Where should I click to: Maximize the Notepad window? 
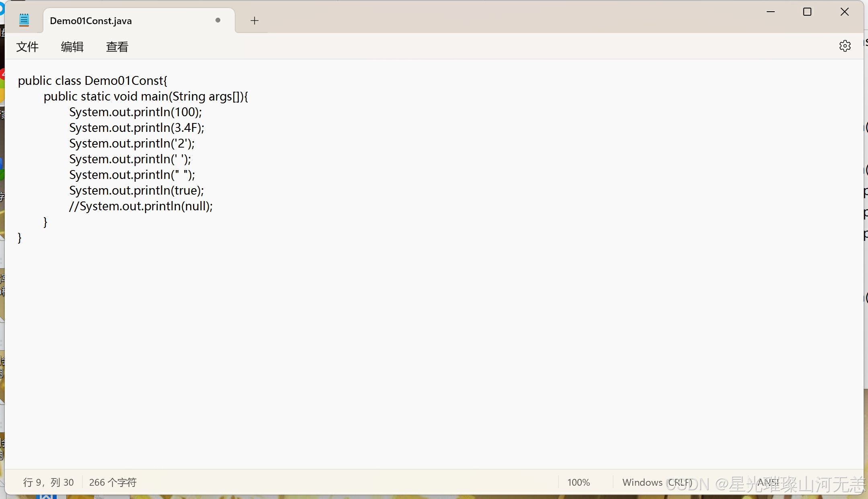[x=807, y=12]
